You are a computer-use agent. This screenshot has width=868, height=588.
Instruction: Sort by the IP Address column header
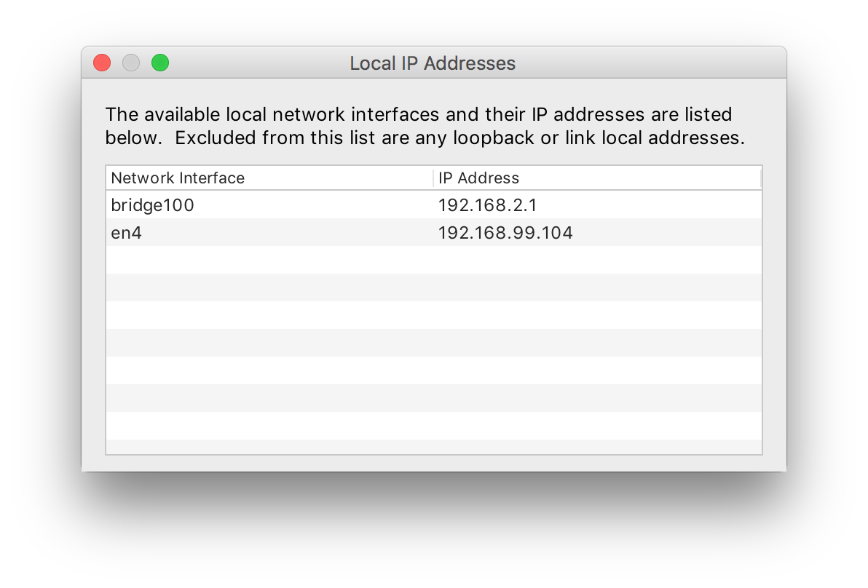(478, 178)
